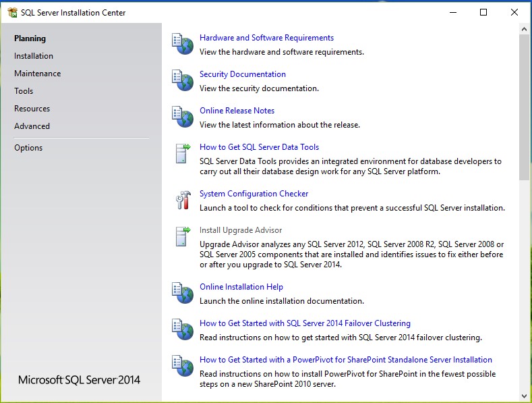The image size is (532, 403).
Task: Click the vertical scrollbar thumb
Action: click(524, 107)
